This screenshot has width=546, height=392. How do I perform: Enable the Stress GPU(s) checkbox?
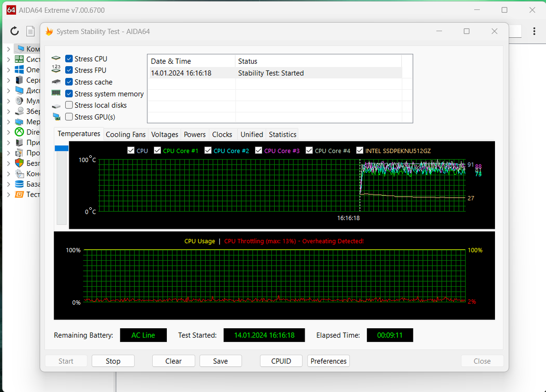click(x=69, y=117)
